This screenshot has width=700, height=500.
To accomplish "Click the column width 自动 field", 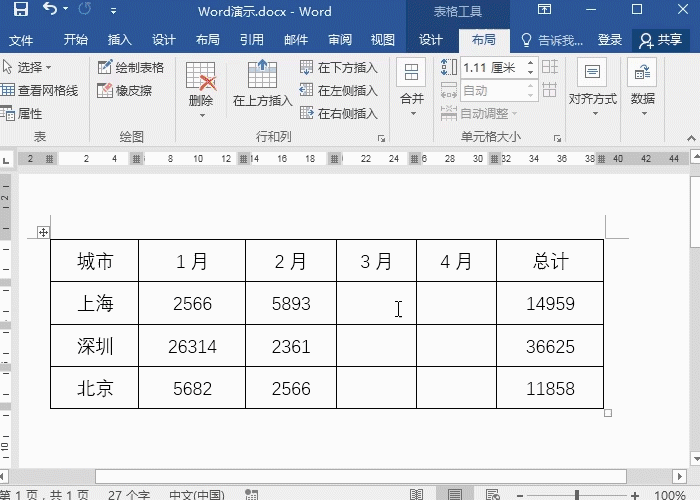I will point(492,91).
